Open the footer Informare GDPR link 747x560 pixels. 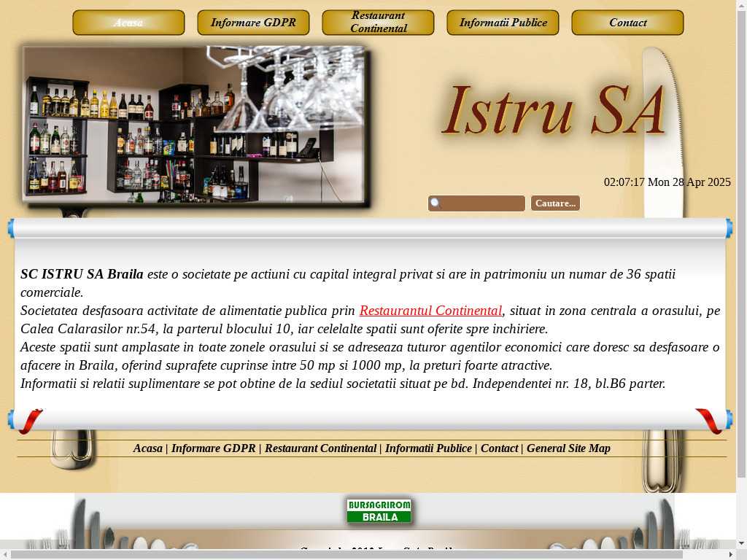point(214,448)
